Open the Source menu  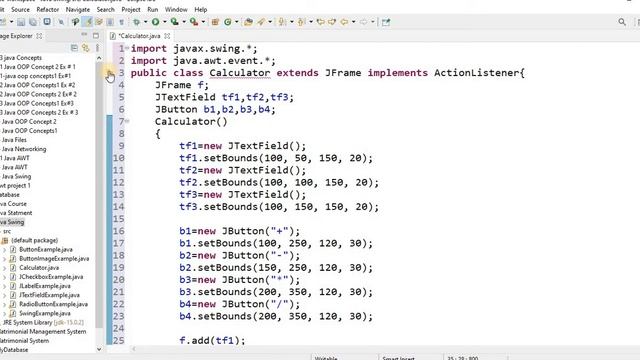[20, 9]
